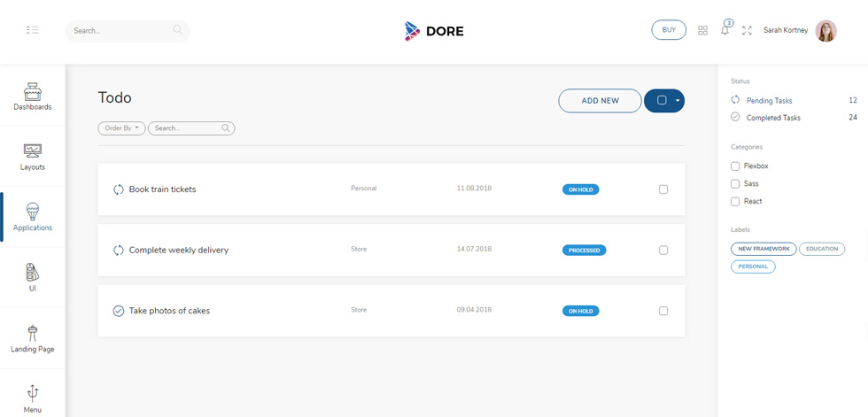Filter by Completed Tasks

click(x=772, y=118)
